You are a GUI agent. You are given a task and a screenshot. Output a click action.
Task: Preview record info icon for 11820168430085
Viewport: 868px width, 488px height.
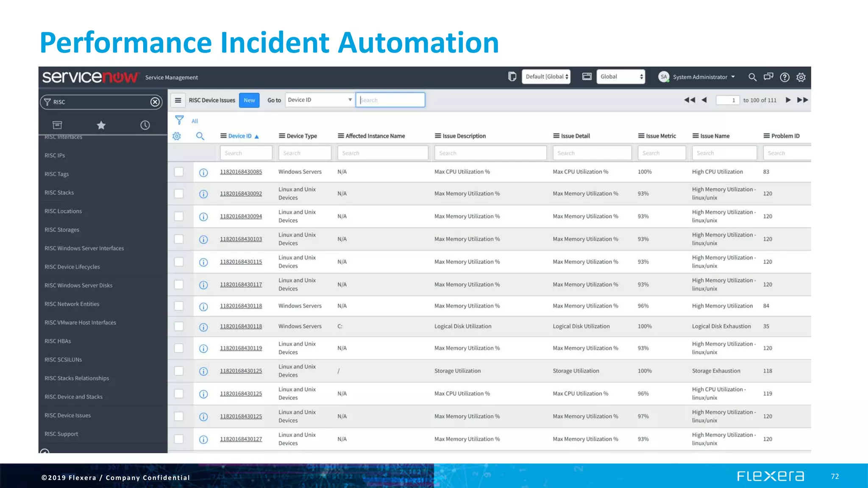pos(203,172)
